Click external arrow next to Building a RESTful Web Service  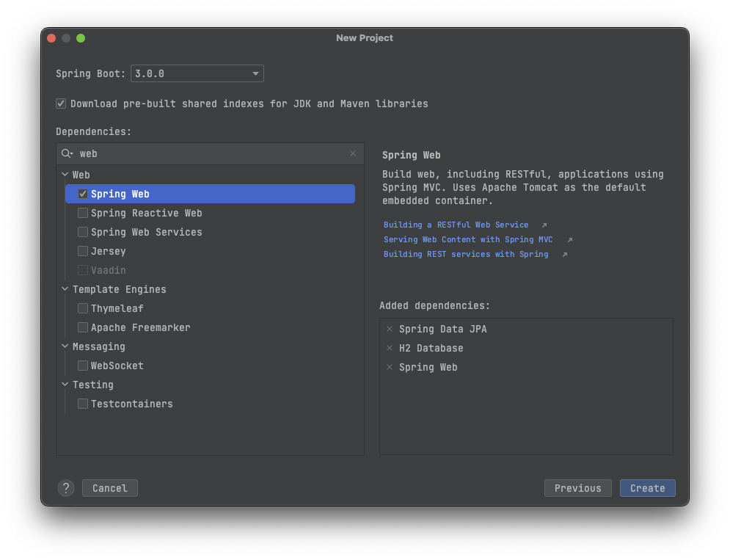(544, 225)
